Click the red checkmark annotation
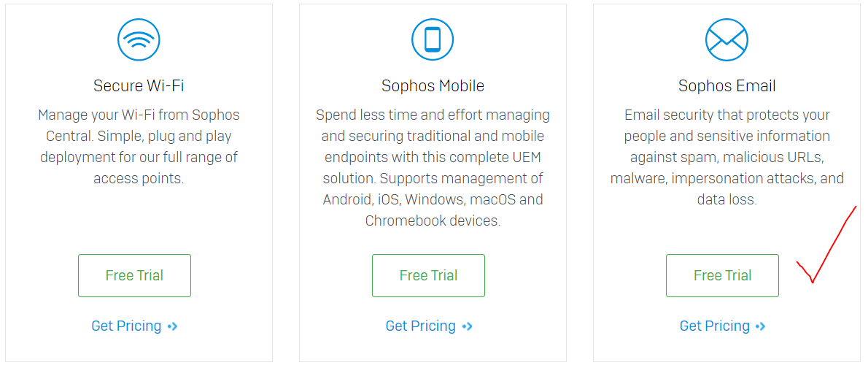This screenshot has height=368, width=868. 826,245
